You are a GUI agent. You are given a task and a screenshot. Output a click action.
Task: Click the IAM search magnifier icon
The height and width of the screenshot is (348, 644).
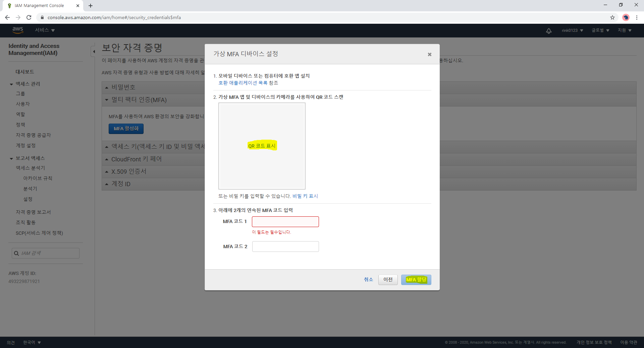[x=16, y=253]
